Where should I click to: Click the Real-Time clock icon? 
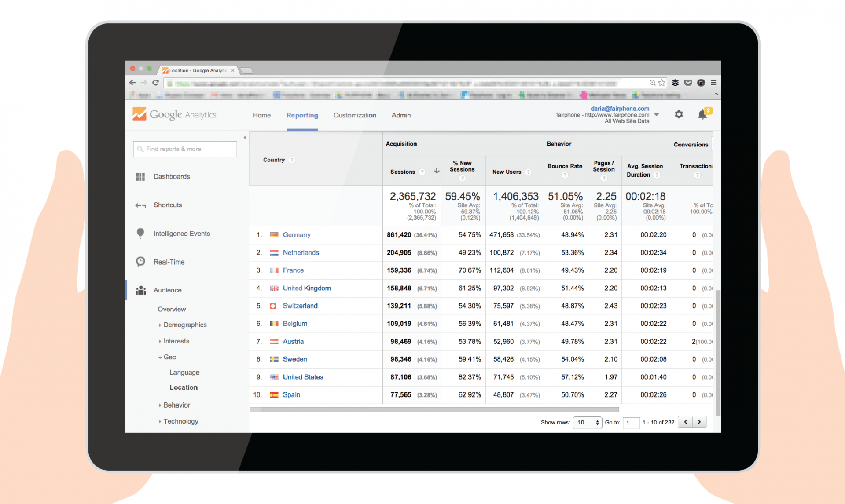click(140, 262)
